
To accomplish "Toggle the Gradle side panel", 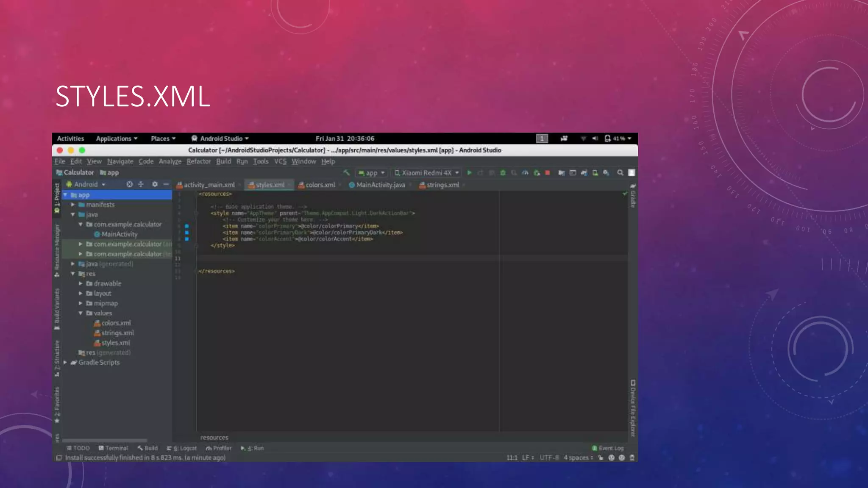I will click(x=632, y=196).
